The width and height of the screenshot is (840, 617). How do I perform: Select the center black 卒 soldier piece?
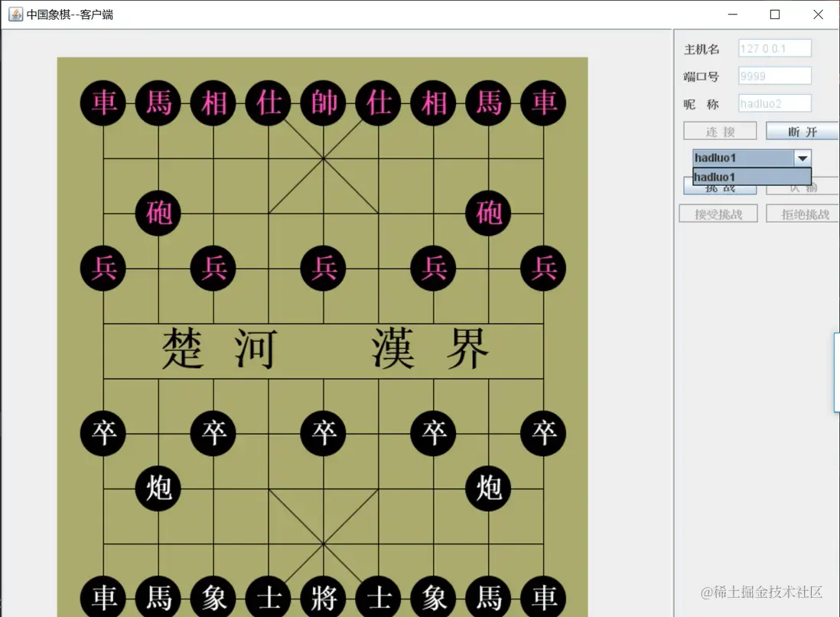point(323,433)
